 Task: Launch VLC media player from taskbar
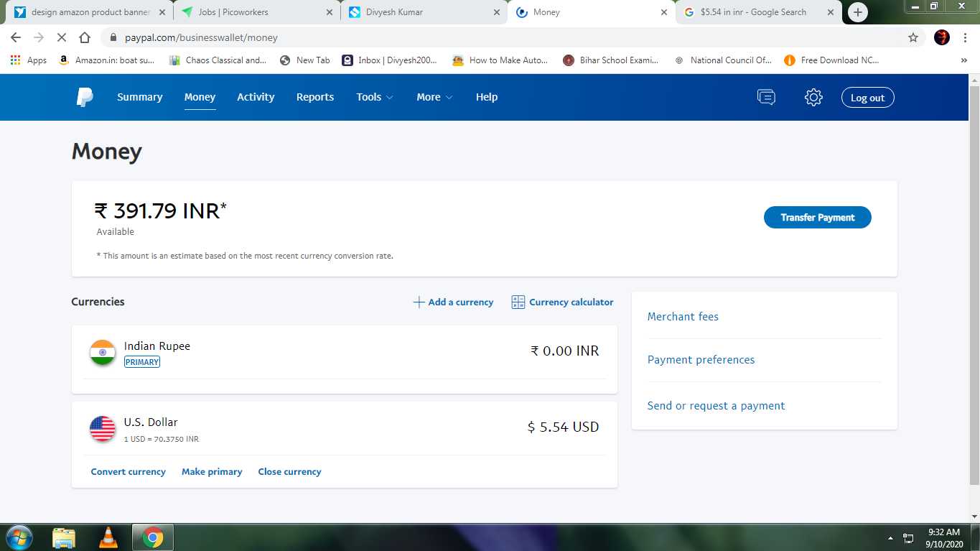tap(108, 537)
